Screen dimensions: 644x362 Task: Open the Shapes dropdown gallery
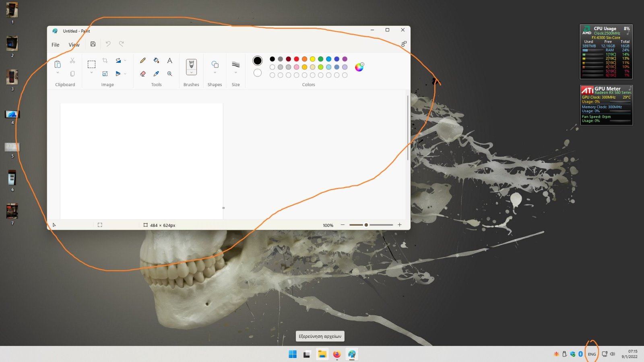(215, 67)
